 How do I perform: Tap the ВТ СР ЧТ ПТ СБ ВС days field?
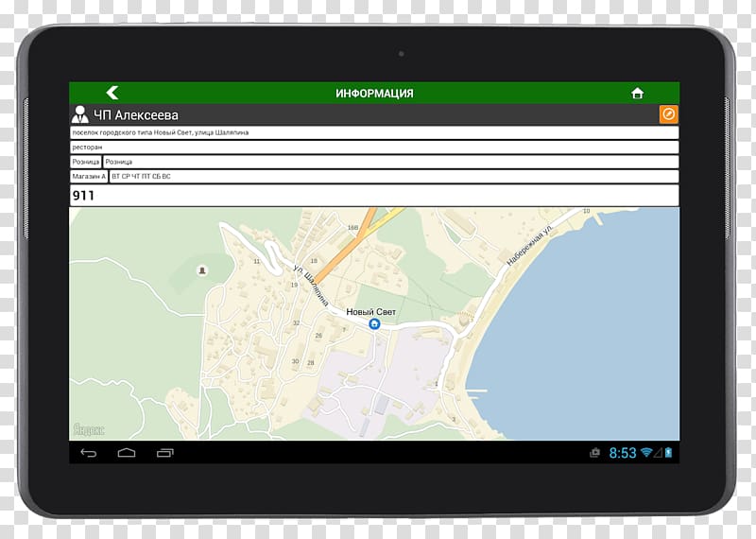coord(394,177)
